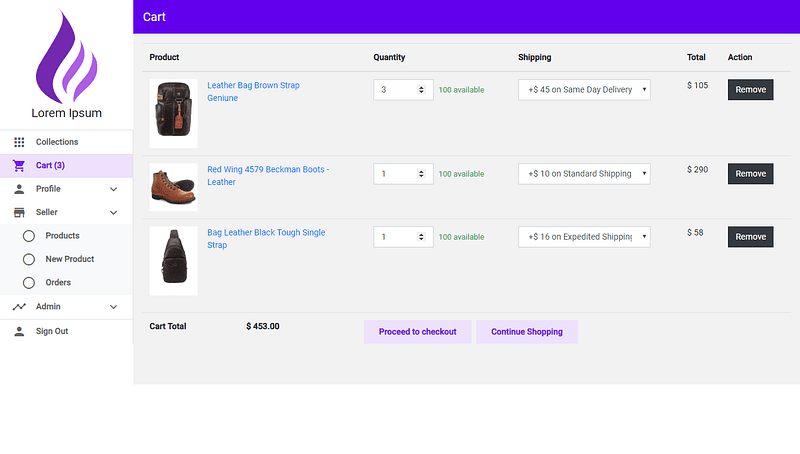Select the Orders radio circle
This screenshot has width=800, height=454.
[29, 283]
